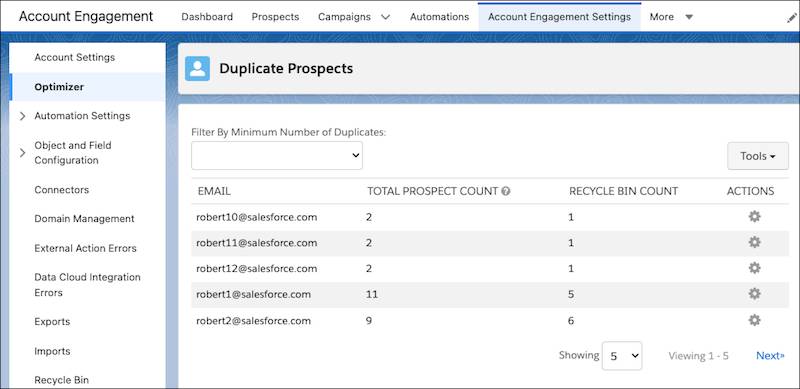Screen dimensions: 800x389
Task: Click the RECYCLE BIN COUNT column header
Action: pyautogui.click(x=623, y=191)
